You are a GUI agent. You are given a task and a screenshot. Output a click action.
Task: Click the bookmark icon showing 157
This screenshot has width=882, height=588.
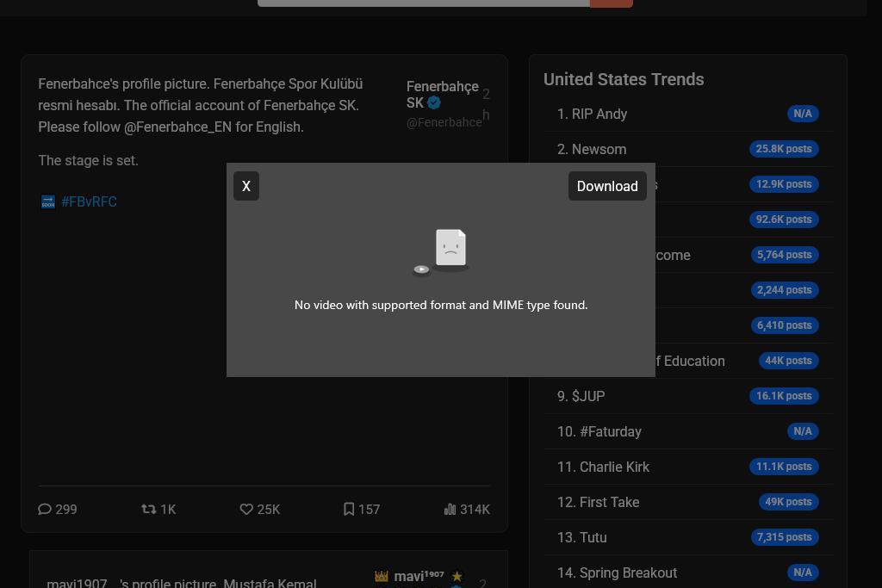[x=349, y=509]
